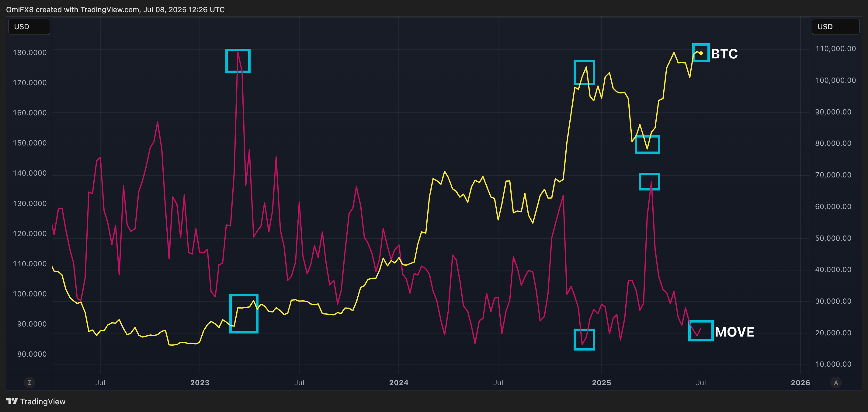Click the A auto-scale button at bottom right
The width and height of the screenshot is (868, 412).
coord(836,382)
